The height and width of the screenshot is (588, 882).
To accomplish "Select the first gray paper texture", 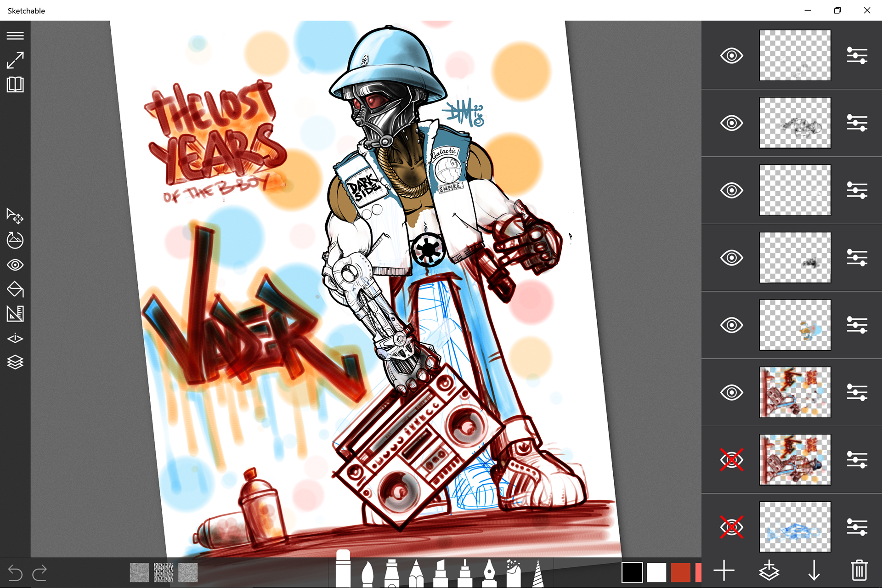I will click(x=139, y=573).
